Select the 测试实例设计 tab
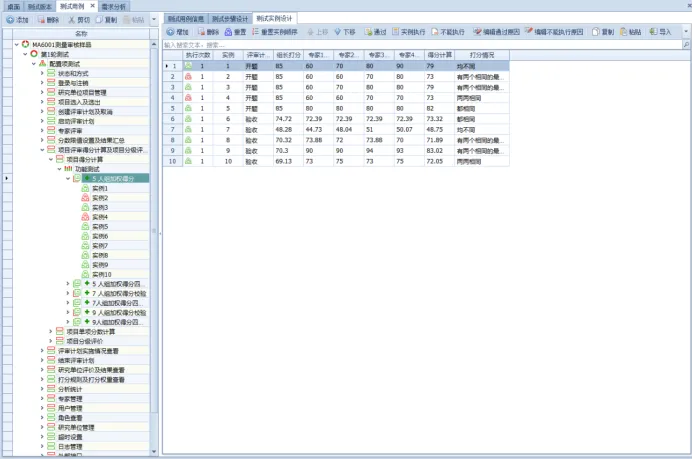Image resolution: width=693 pixels, height=459 pixels. pyautogui.click(x=274, y=18)
